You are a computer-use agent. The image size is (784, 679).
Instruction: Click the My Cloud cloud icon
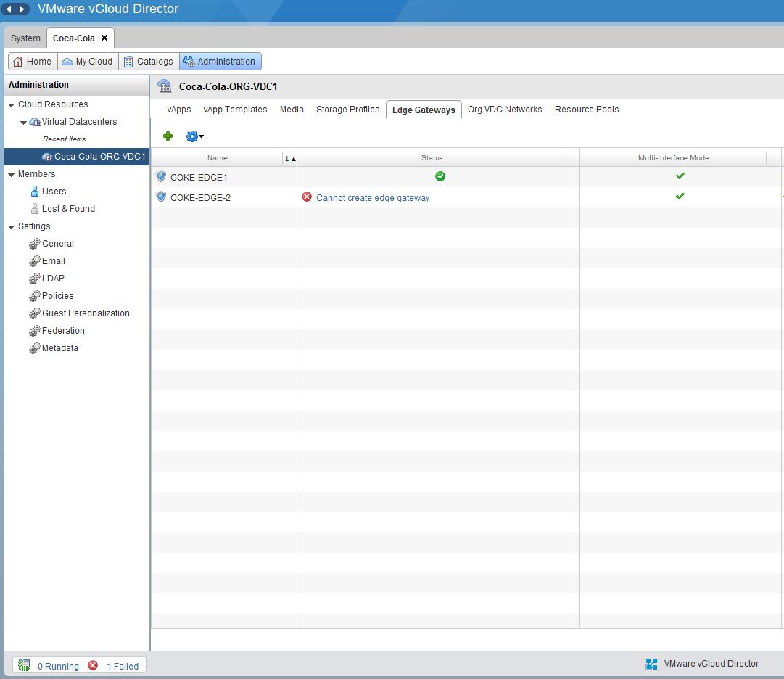(67, 62)
